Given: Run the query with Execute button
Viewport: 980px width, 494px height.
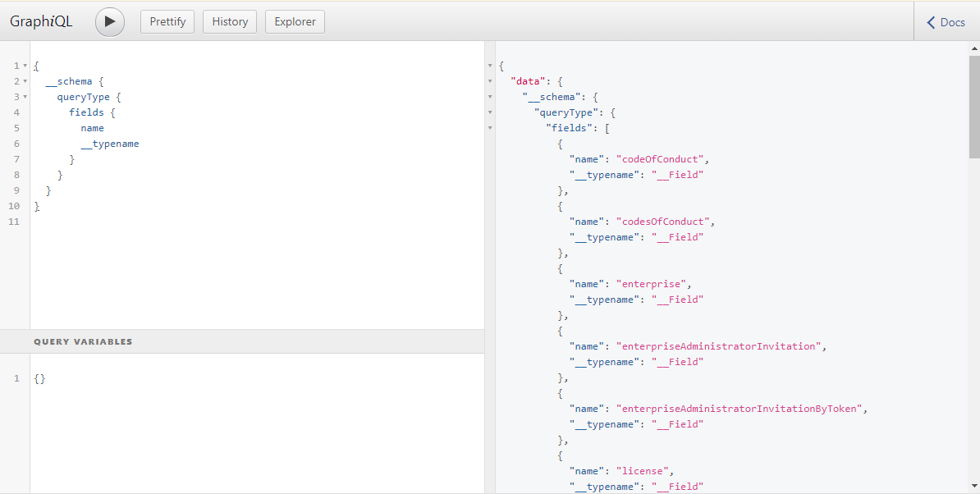Looking at the screenshot, I should (110, 22).
